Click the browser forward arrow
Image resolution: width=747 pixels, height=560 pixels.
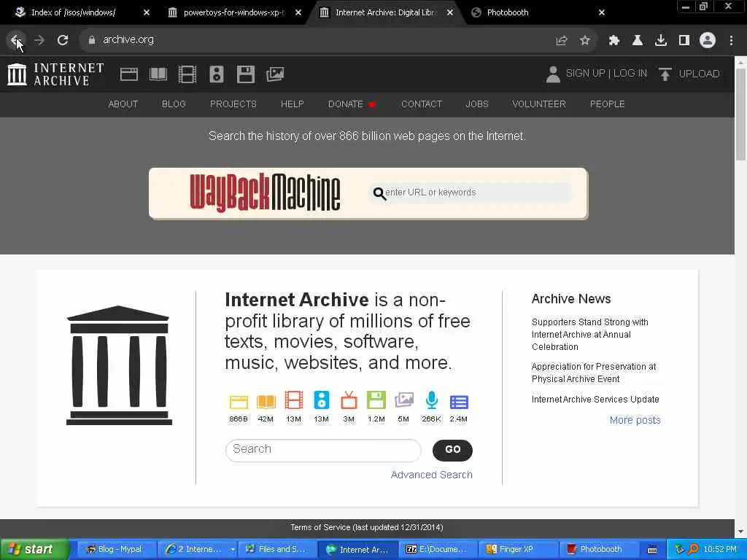[x=39, y=40]
